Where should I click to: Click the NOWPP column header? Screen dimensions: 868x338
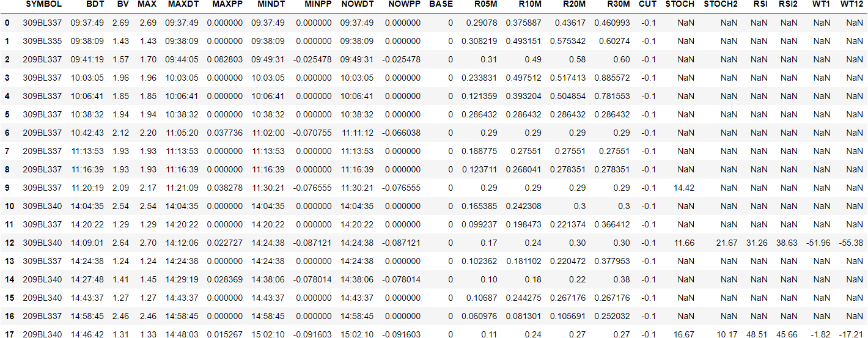(405, 4)
